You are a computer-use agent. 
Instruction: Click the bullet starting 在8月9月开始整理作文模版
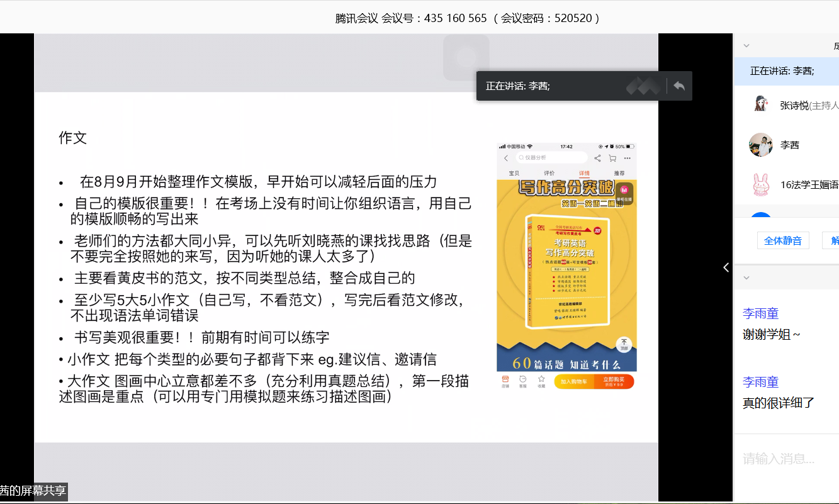pos(258,182)
